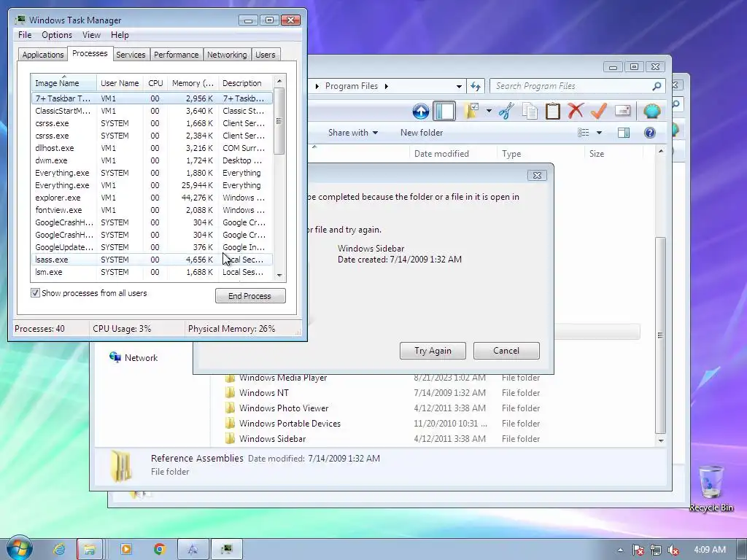Click the Explorer help question mark icon
The height and width of the screenshot is (560, 747).
[650, 133]
